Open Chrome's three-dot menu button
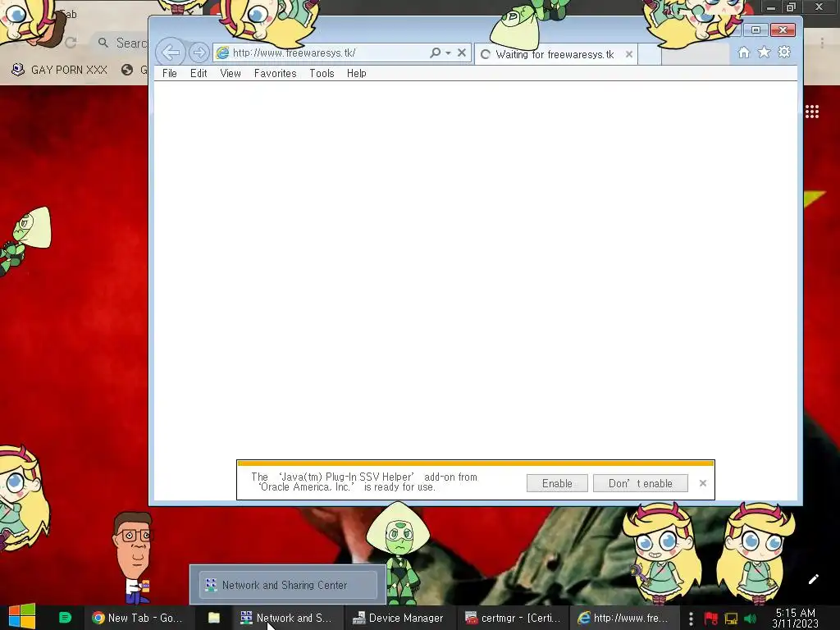The image size is (840, 630). tap(822, 43)
